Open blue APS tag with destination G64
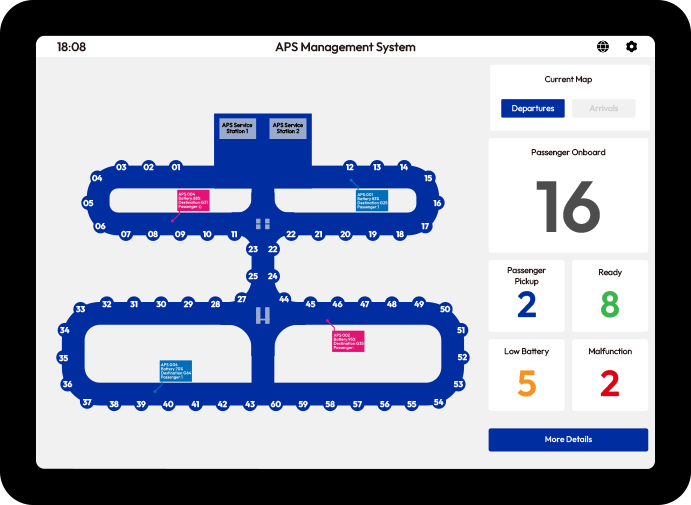This screenshot has height=505, width=691. tap(176, 371)
